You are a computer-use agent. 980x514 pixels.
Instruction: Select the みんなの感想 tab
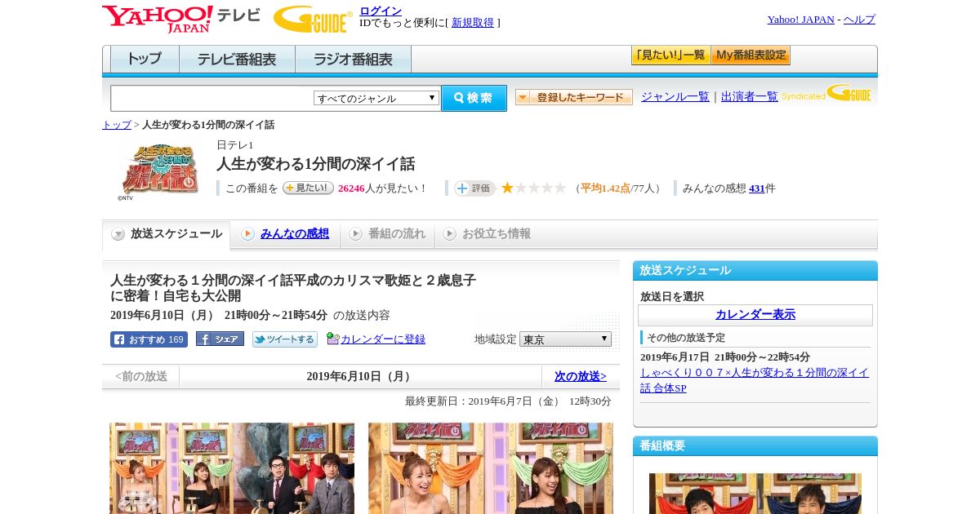coord(285,234)
